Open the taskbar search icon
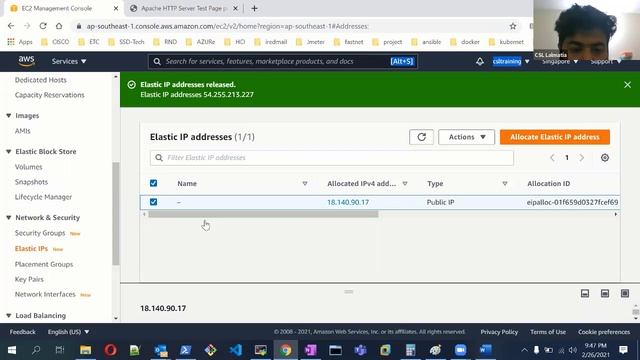This screenshot has width=640, height=360. click(x=36, y=350)
